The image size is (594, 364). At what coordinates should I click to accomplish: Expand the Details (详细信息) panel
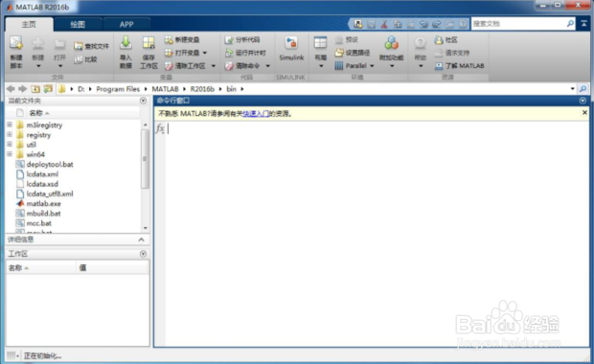[141, 239]
